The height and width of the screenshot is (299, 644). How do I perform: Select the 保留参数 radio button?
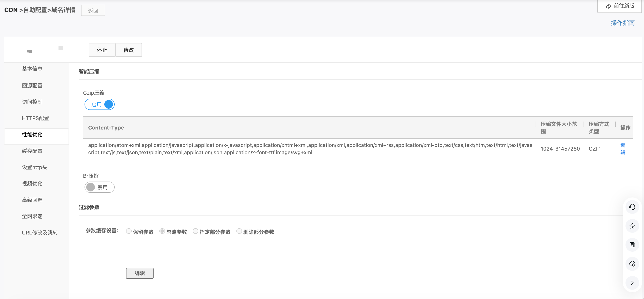[129, 231]
